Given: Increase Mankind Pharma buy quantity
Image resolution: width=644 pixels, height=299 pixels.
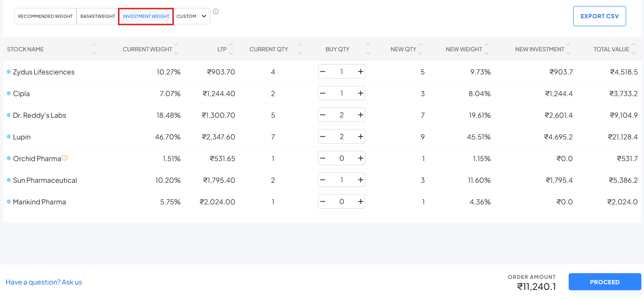Looking at the screenshot, I should tap(360, 201).
